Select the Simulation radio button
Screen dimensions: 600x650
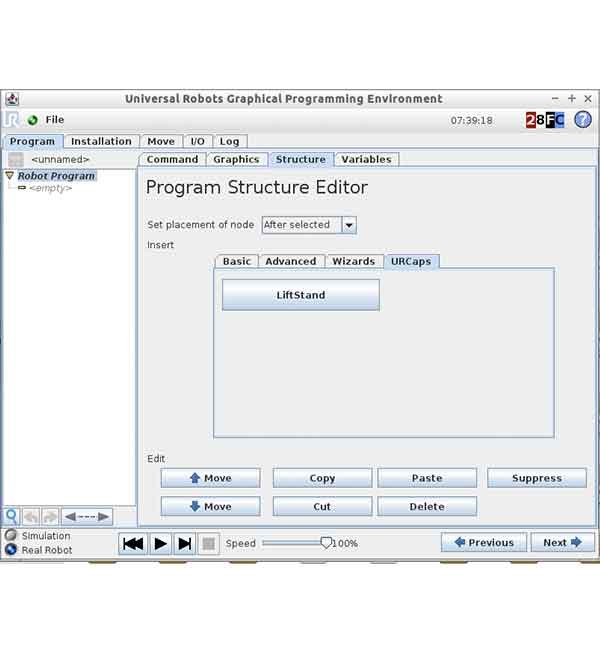tap(11, 536)
